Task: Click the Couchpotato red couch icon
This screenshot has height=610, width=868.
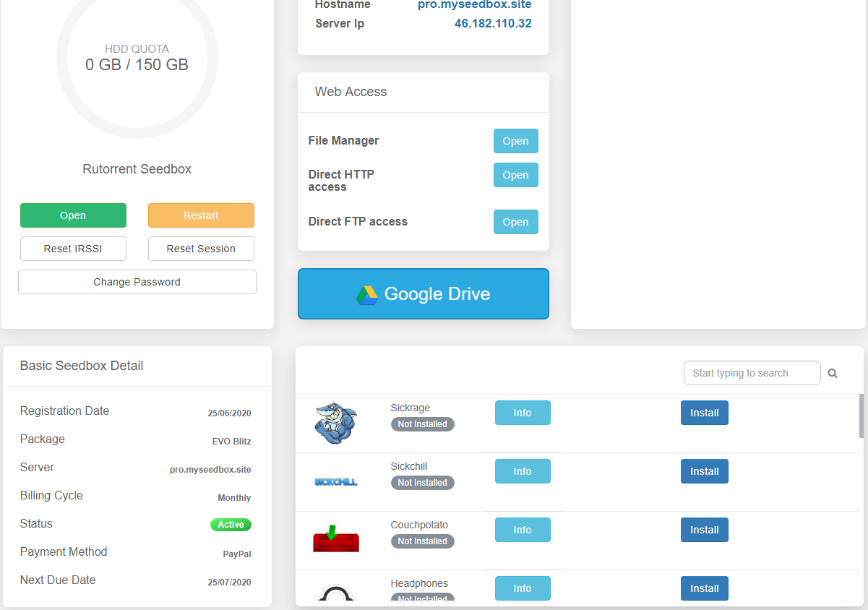Action: point(336,540)
